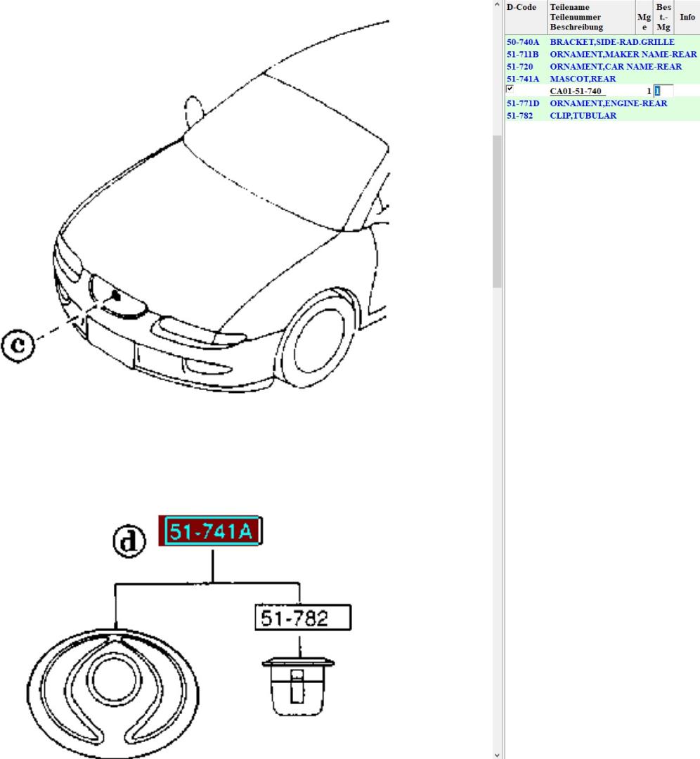Click the Info column header
700x759 pixels.
(687, 17)
